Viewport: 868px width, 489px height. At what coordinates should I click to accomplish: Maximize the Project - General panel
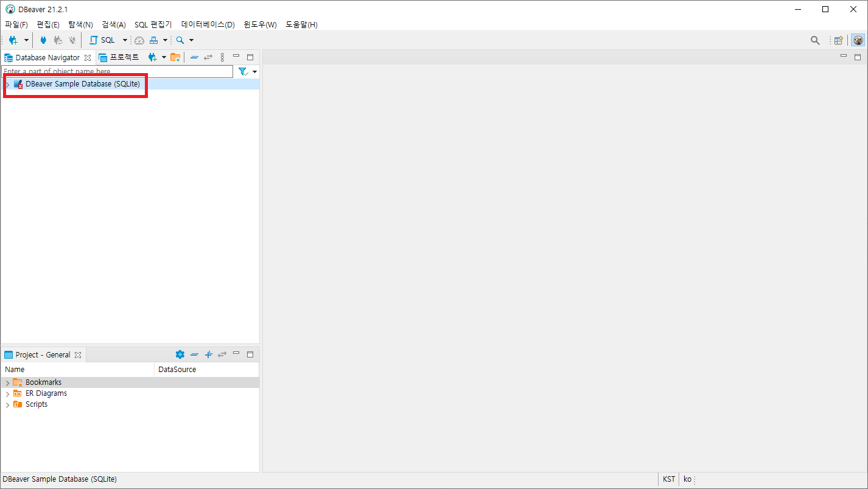tap(250, 354)
